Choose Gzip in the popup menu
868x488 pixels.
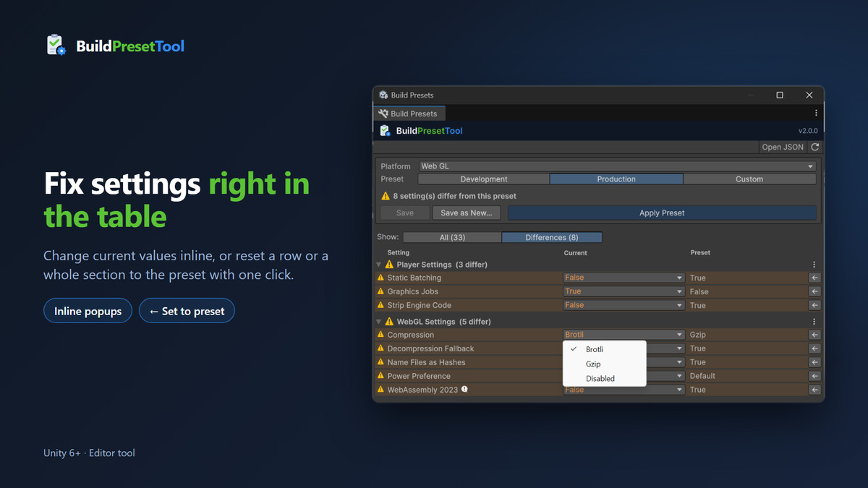tap(604, 364)
